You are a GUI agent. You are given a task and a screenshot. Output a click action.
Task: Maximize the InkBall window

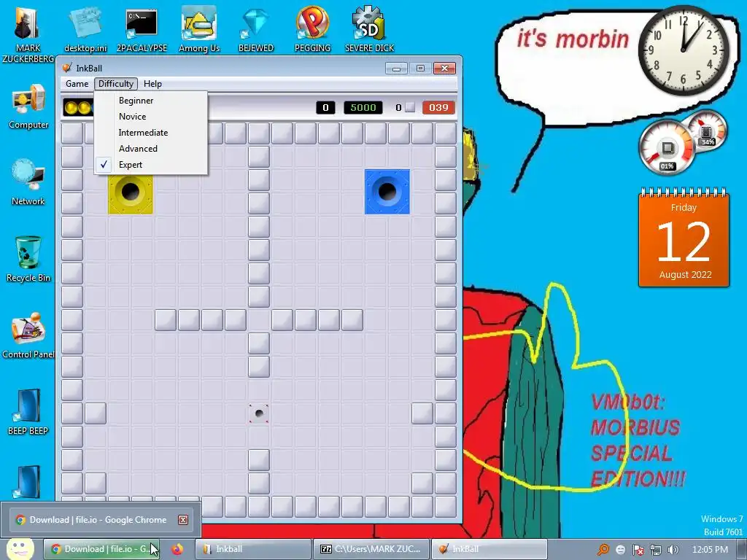(420, 69)
